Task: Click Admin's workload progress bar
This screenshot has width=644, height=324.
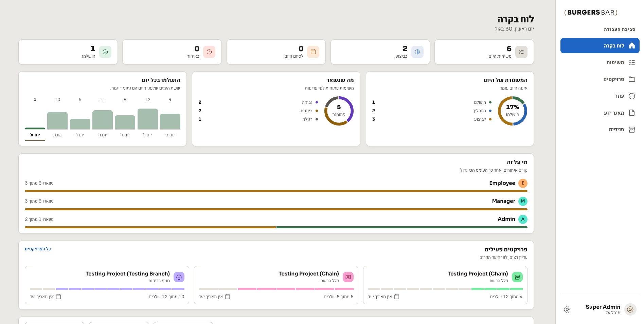Action: tap(276, 227)
